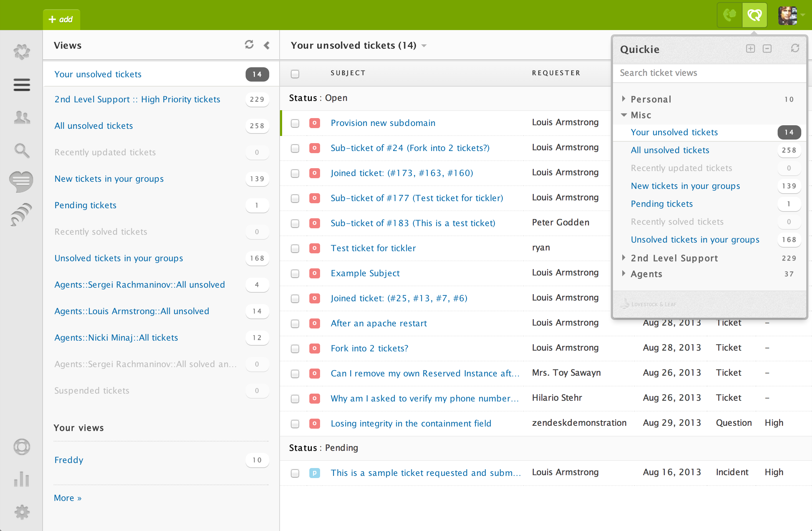Click the phone talk icon in header
The width and height of the screenshot is (812, 531).
coord(730,15)
